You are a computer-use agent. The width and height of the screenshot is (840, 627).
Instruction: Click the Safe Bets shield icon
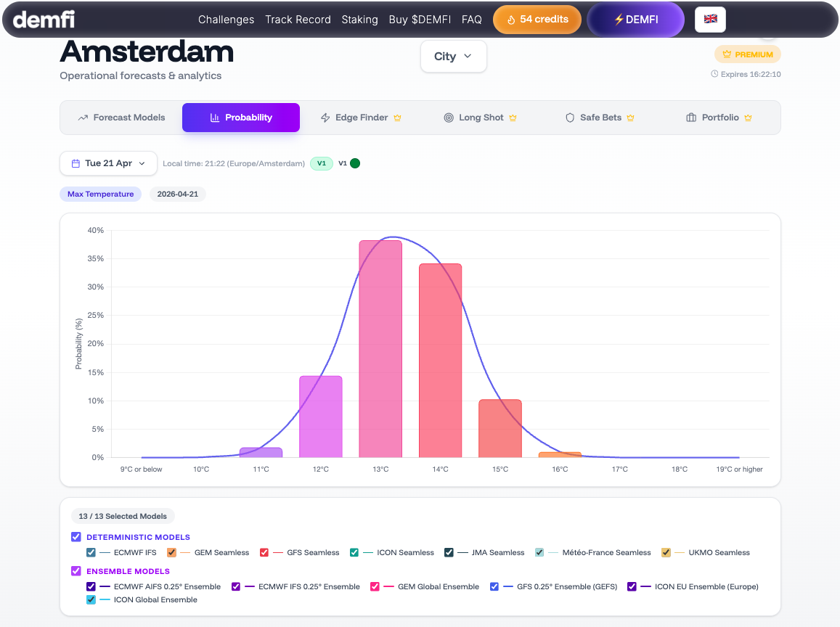click(569, 117)
